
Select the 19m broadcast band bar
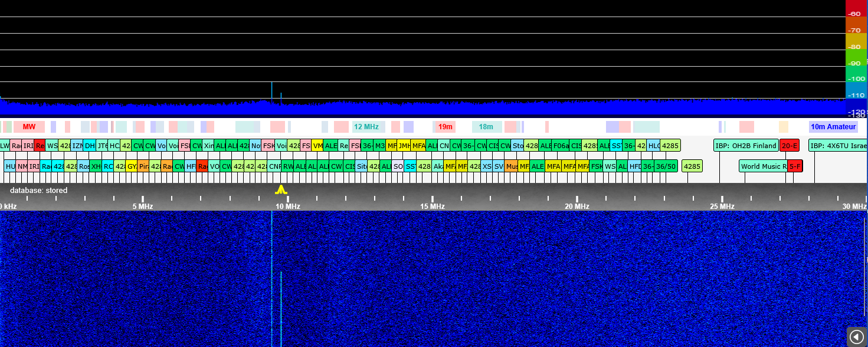click(x=446, y=127)
